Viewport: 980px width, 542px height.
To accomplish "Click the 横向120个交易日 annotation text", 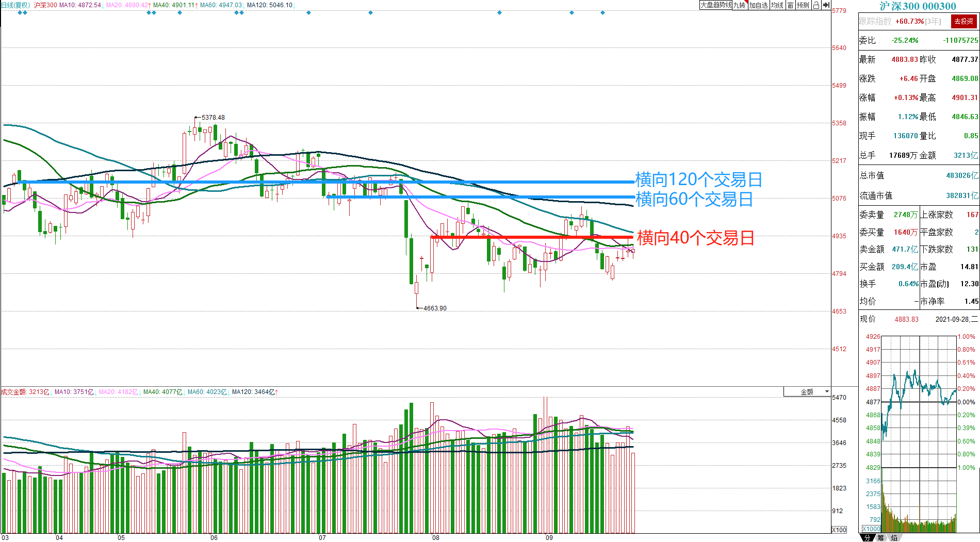I will click(698, 179).
